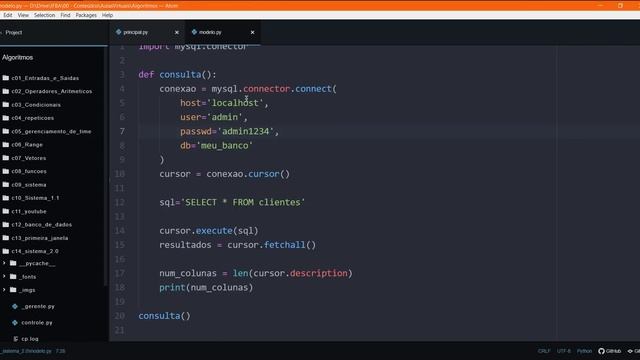Click the c10_Sistema_1.1 folder icon

[6, 198]
